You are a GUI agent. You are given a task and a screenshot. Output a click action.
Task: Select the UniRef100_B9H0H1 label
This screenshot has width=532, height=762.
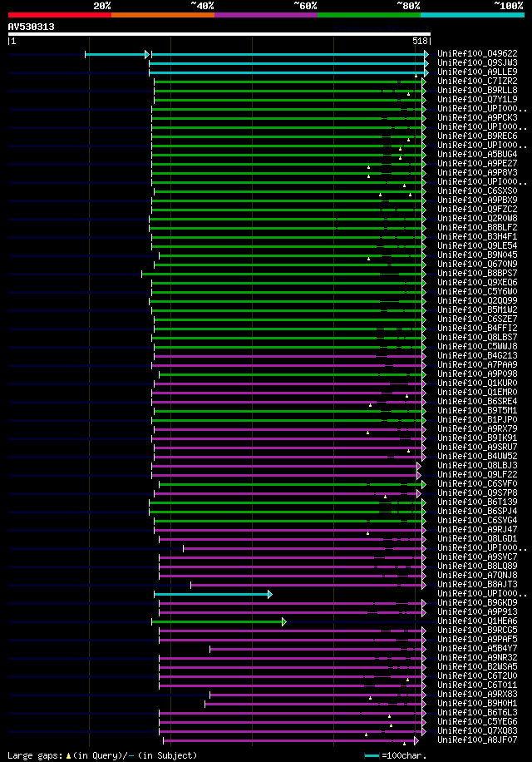point(477,704)
